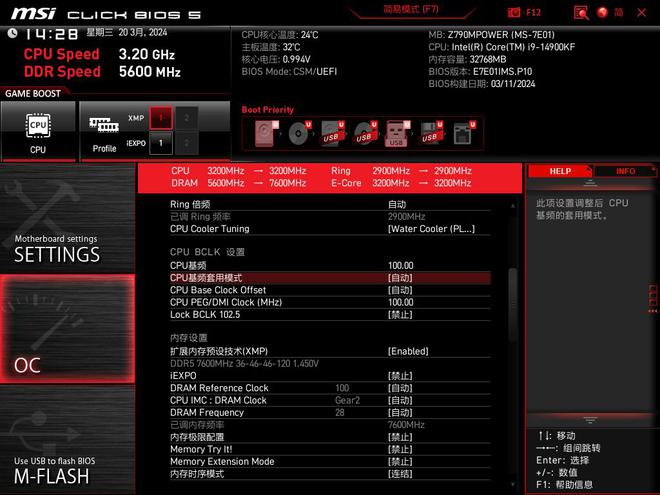This screenshot has height=495, width=660.
Task: Open Memory Try It! setting
Action: coord(330,449)
